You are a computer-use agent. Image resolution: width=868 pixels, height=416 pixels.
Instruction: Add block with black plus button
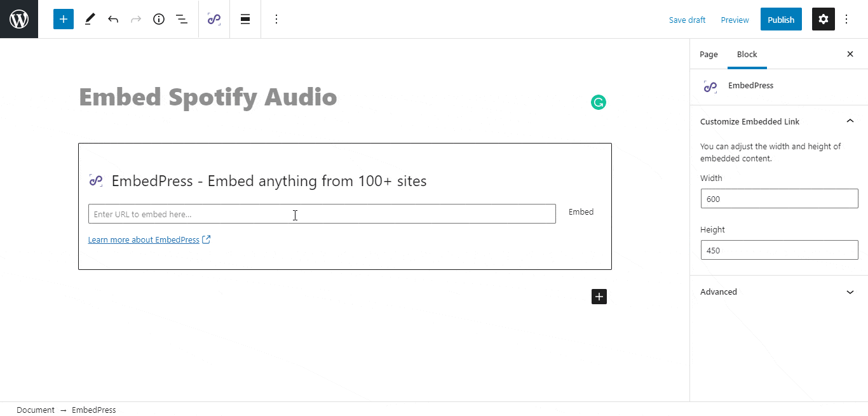point(599,297)
